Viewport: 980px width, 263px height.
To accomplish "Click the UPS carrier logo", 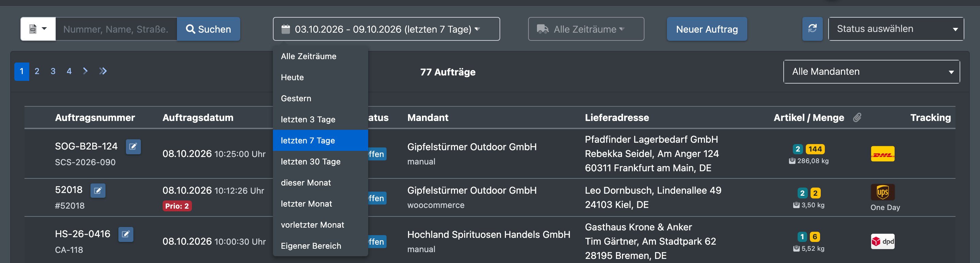I will click(x=883, y=192).
